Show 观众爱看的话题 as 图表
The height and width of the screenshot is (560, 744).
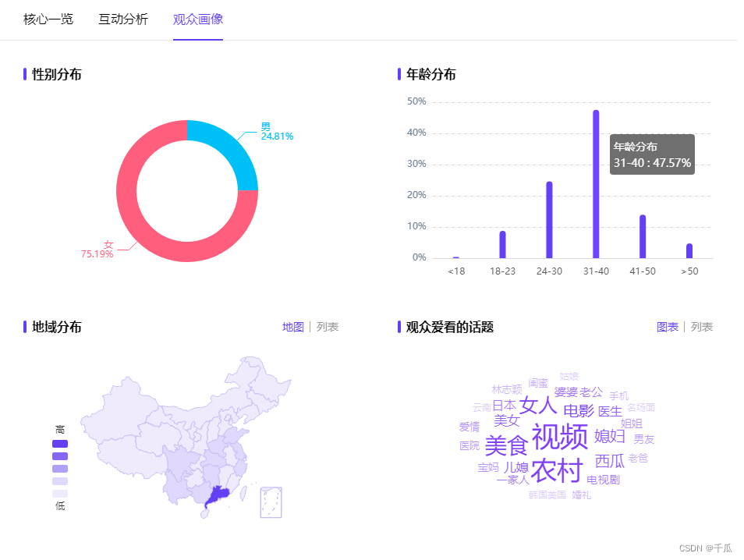coord(667,327)
